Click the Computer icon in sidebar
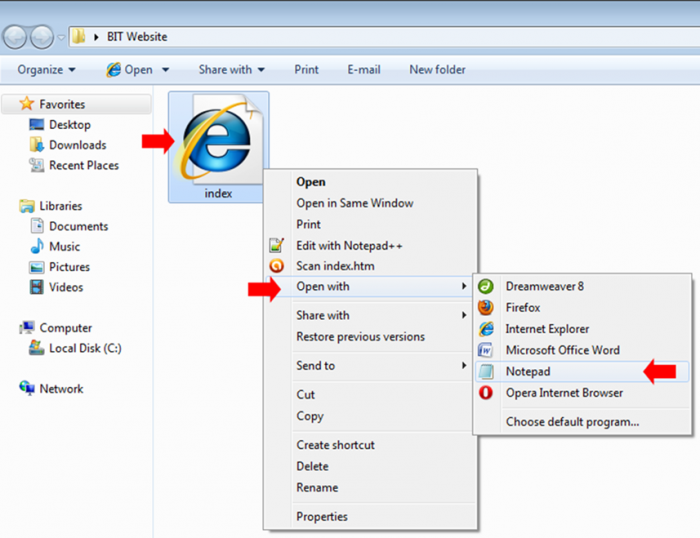The height and width of the screenshot is (538, 700). tap(27, 327)
